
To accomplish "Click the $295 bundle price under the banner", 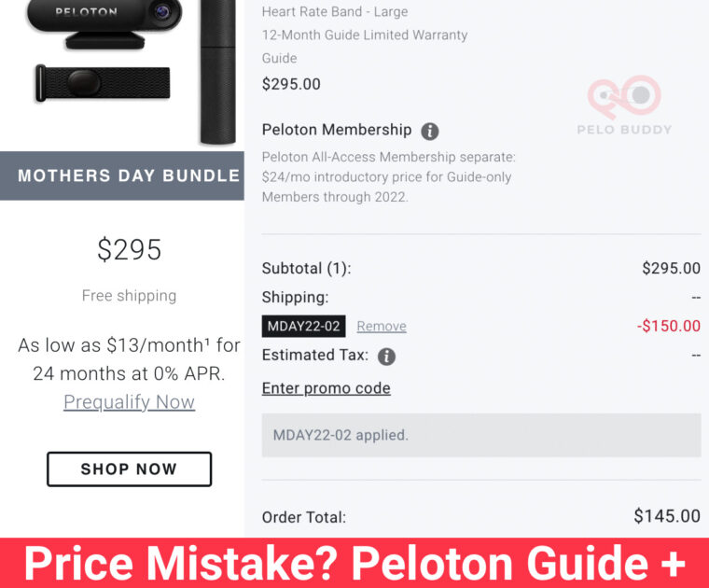I will (129, 249).
